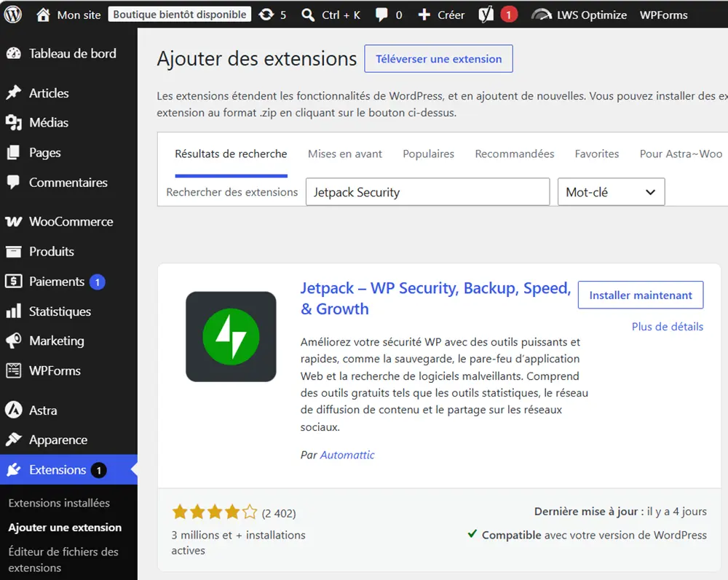Click the Jetpack plugin logo thumbnail
Image resolution: width=728 pixels, height=580 pixels.
(x=231, y=337)
